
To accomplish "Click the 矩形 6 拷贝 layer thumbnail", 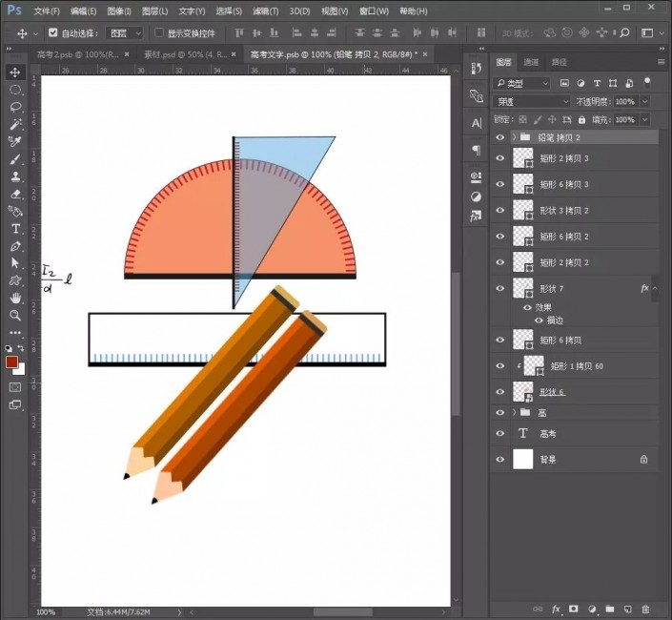I will point(523,340).
